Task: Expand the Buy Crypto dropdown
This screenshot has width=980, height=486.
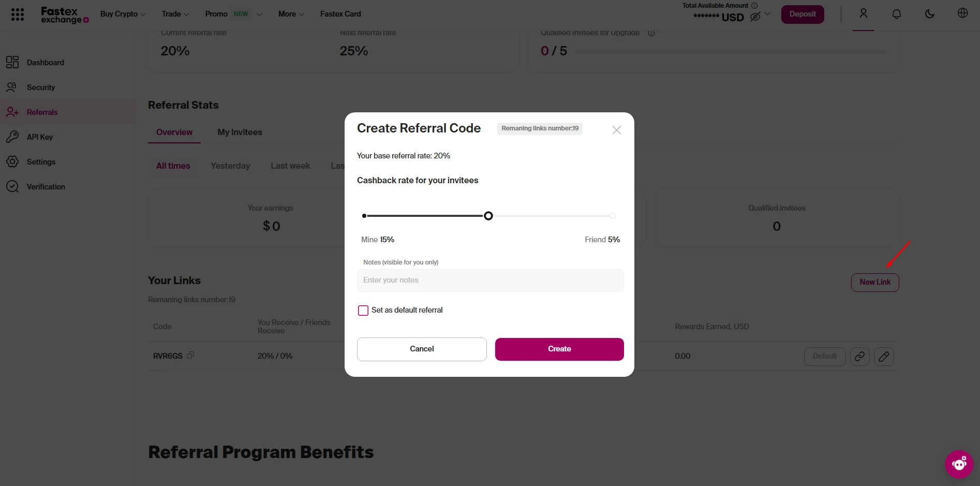Action: point(123,14)
